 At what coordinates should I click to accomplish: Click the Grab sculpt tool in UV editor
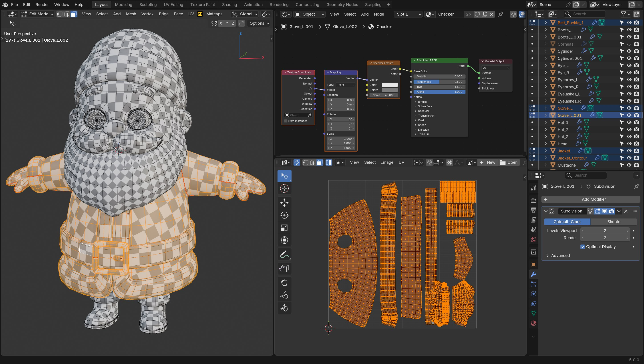(284, 282)
